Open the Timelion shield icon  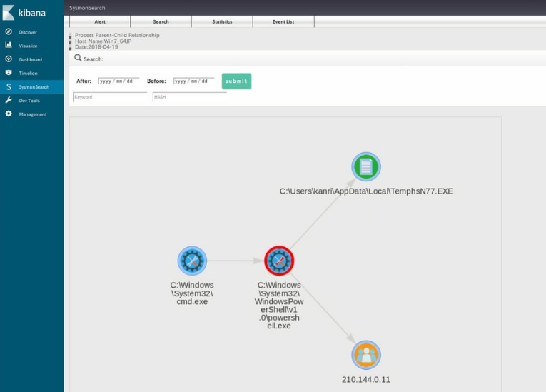(x=9, y=73)
